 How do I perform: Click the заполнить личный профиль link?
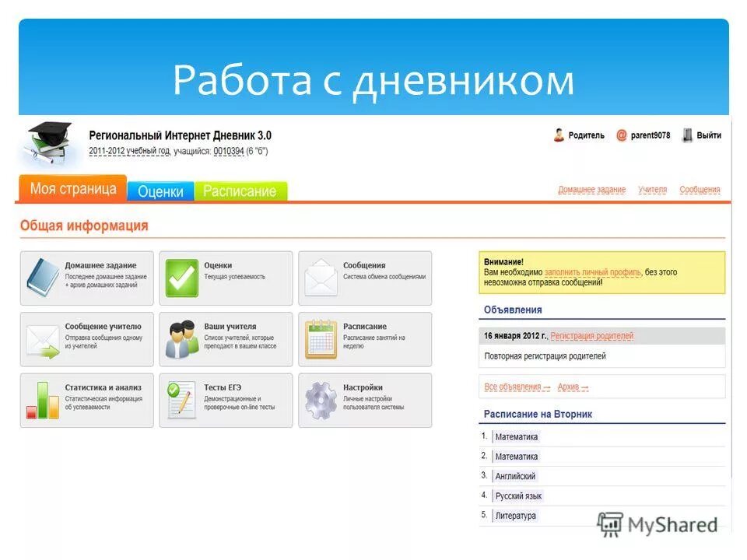592,272
